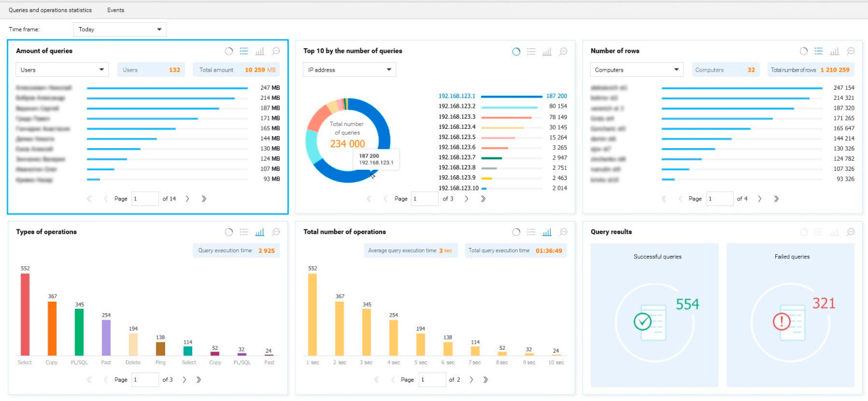The width and height of the screenshot is (868, 401).
Task: Toggle donut view in Top 10 panel
Action: (x=516, y=52)
